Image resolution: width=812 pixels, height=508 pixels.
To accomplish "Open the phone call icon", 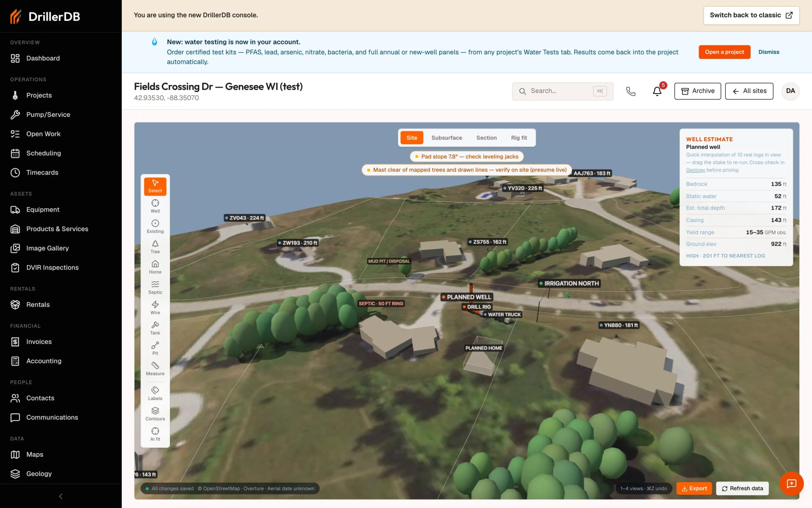I will click(631, 91).
